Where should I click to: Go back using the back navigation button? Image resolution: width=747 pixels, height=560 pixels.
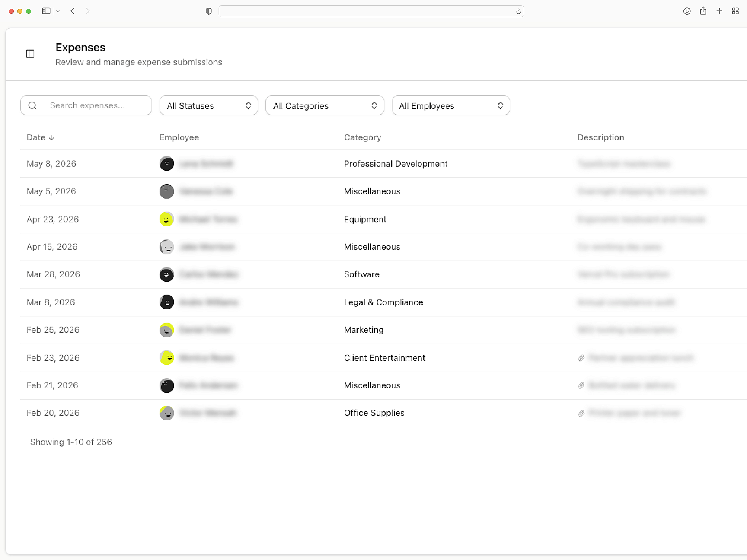coord(72,11)
